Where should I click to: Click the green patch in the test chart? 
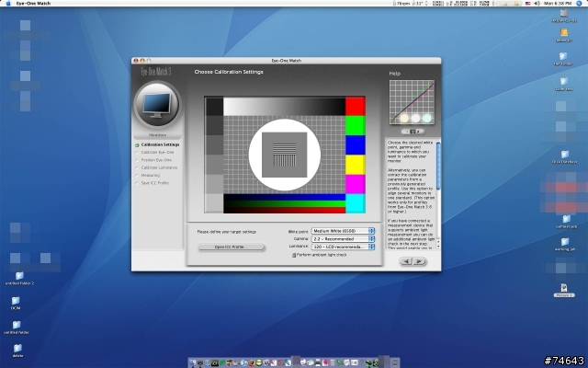(x=356, y=125)
